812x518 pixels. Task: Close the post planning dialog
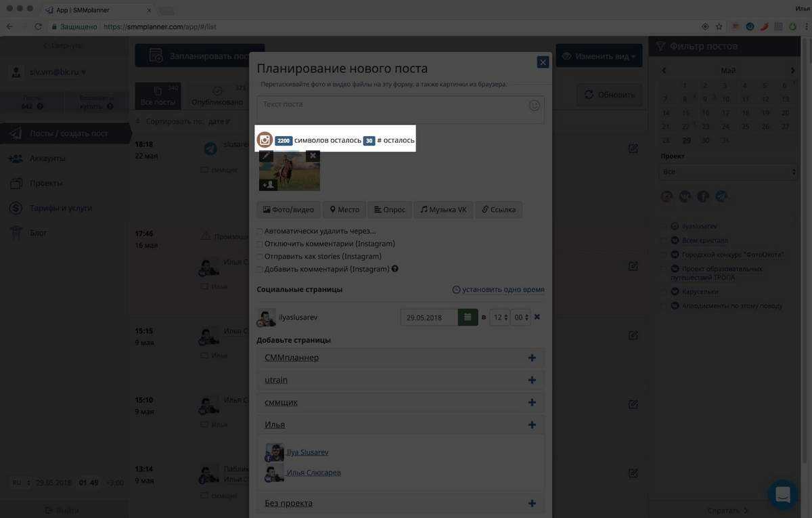pos(543,62)
